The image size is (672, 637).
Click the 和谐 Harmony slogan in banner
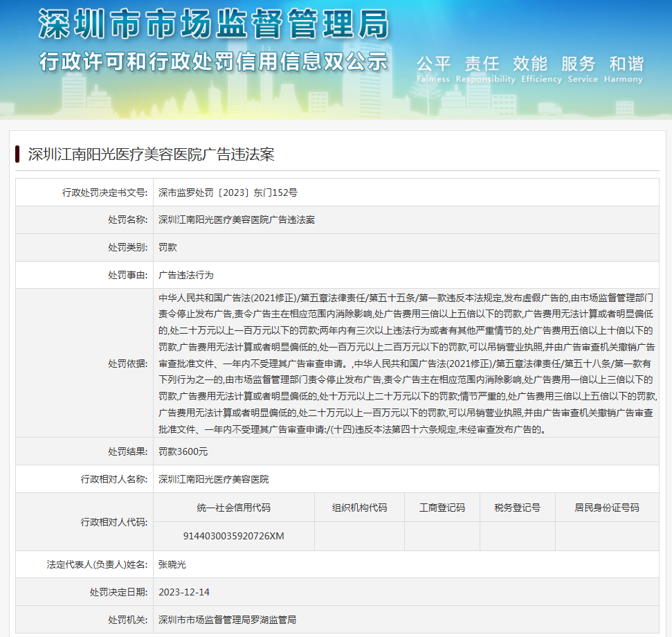pos(624,69)
